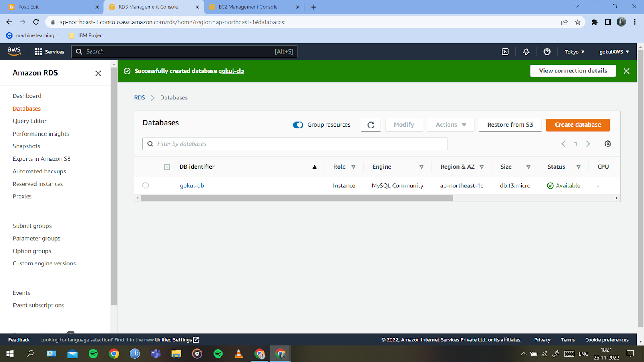Image resolution: width=644 pixels, height=362 pixels.
Task: Open the Chrome profile avatar
Action: click(621, 22)
